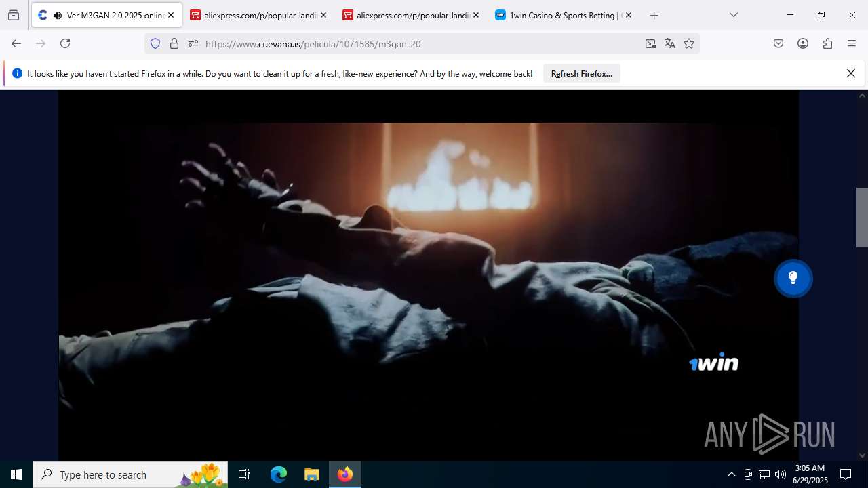
Task: Click the info icon in notification bar
Action: tap(17, 73)
